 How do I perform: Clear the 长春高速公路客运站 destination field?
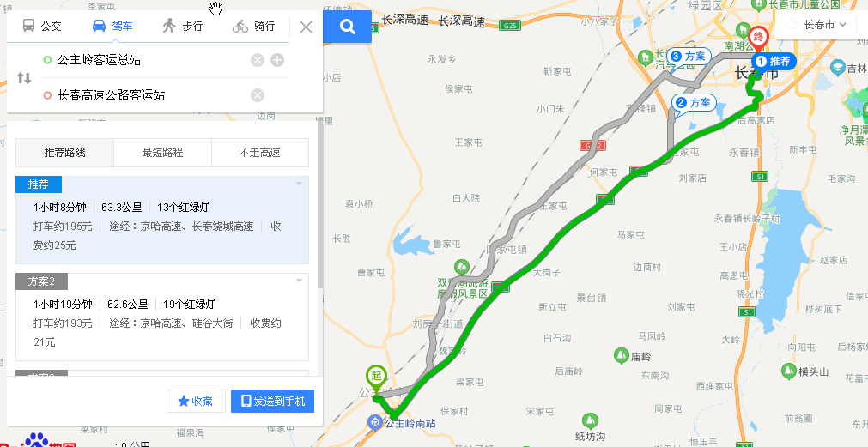[258, 95]
